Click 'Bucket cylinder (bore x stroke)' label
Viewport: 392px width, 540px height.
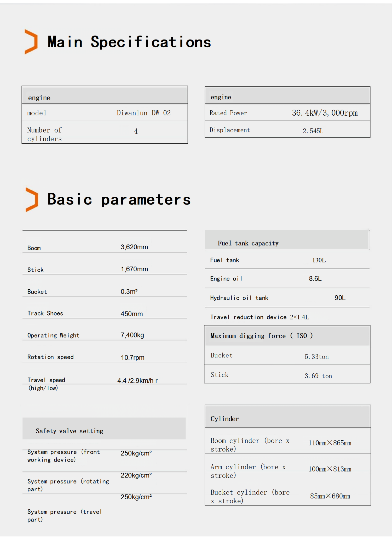click(x=250, y=497)
